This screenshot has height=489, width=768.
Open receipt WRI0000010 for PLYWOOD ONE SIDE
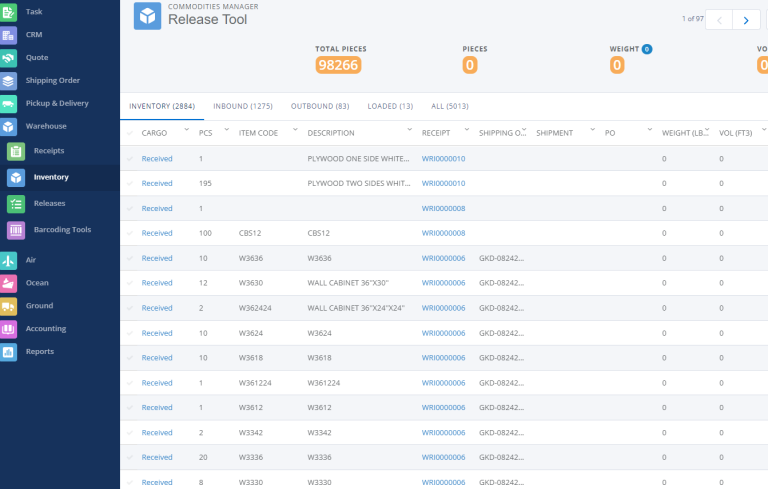[443, 159]
